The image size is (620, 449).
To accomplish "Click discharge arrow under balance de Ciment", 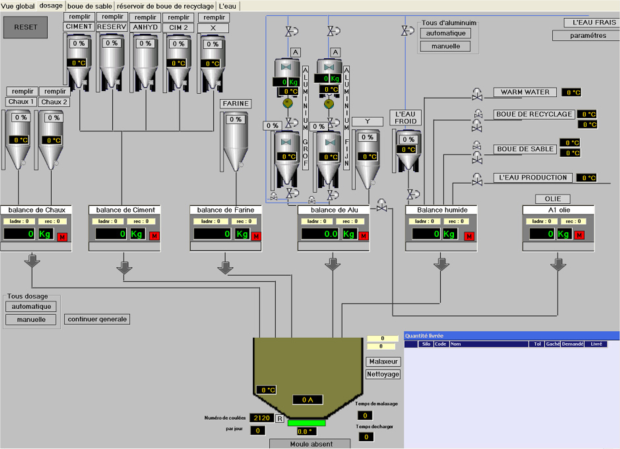I will pyautogui.click(x=124, y=268).
